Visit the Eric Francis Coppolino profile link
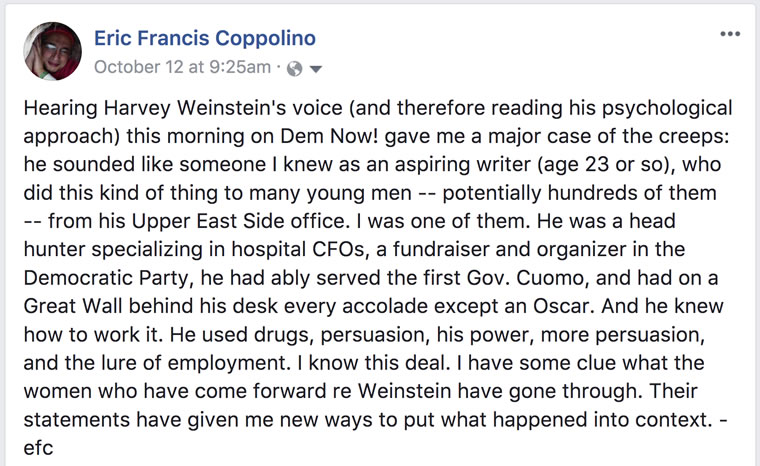The height and width of the screenshot is (466, 760). click(x=205, y=38)
